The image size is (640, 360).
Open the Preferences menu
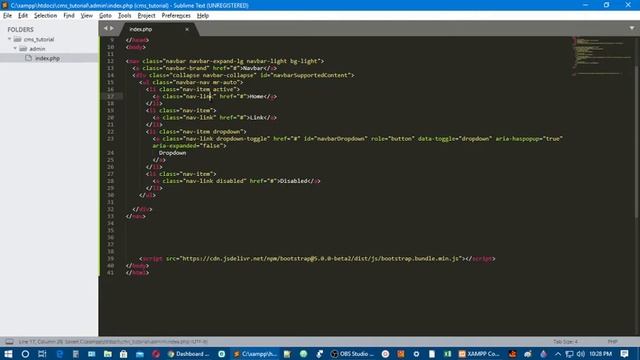click(176, 16)
